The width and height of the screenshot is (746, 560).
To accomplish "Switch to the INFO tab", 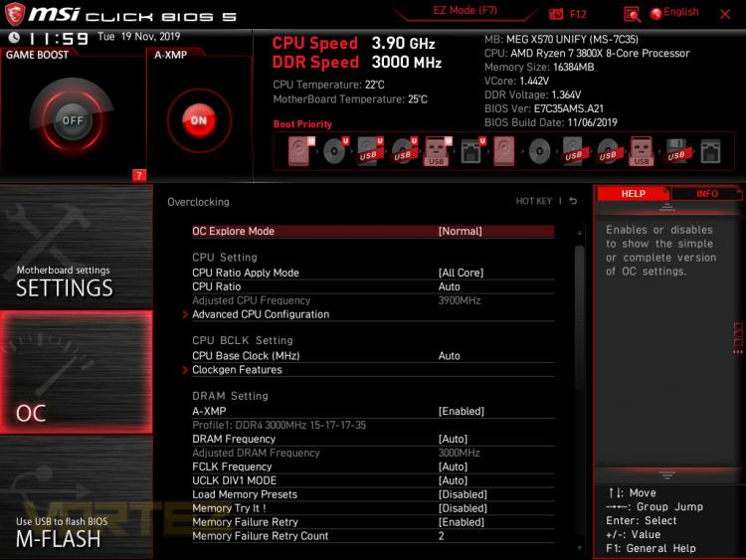I will (706, 194).
